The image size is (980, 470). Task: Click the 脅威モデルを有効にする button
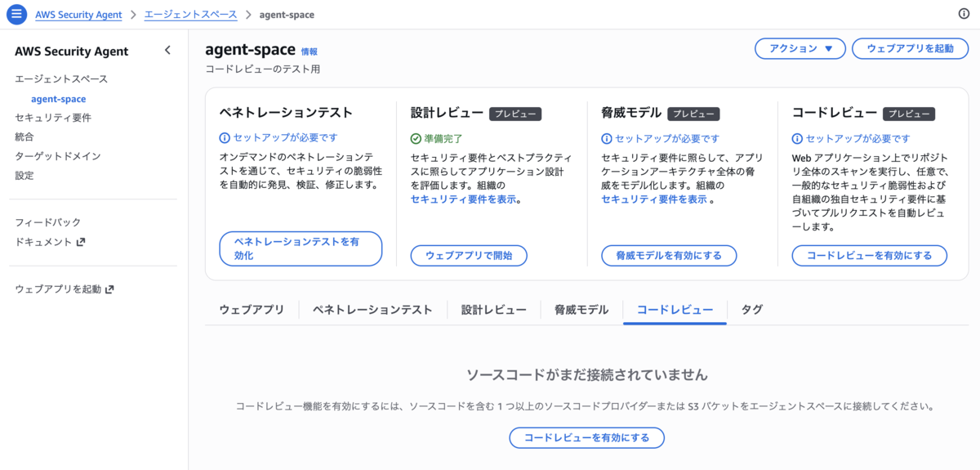tap(669, 256)
